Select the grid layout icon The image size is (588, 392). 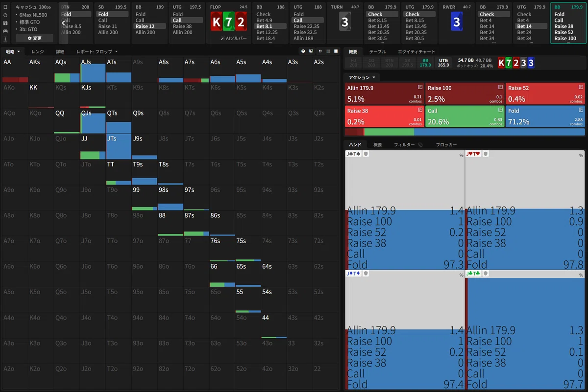[x=328, y=51]
